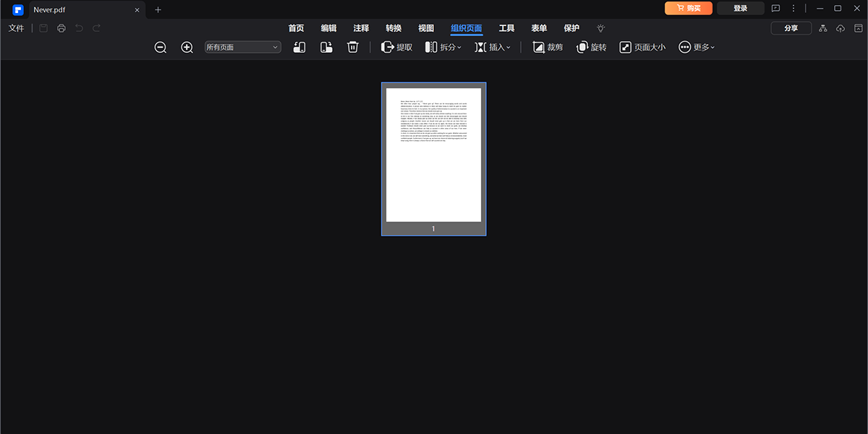This screenshot has height=434, width=868.
Task: Click the tips lightbulb icon
Action: pyautogui.click(x=600, y=28)
